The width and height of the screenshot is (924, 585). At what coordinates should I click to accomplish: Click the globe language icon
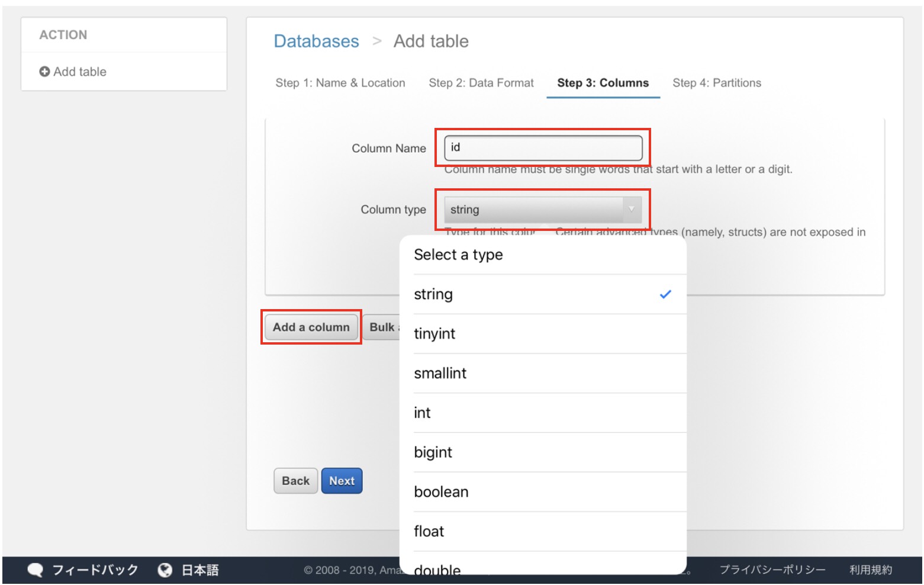[165, 570]
